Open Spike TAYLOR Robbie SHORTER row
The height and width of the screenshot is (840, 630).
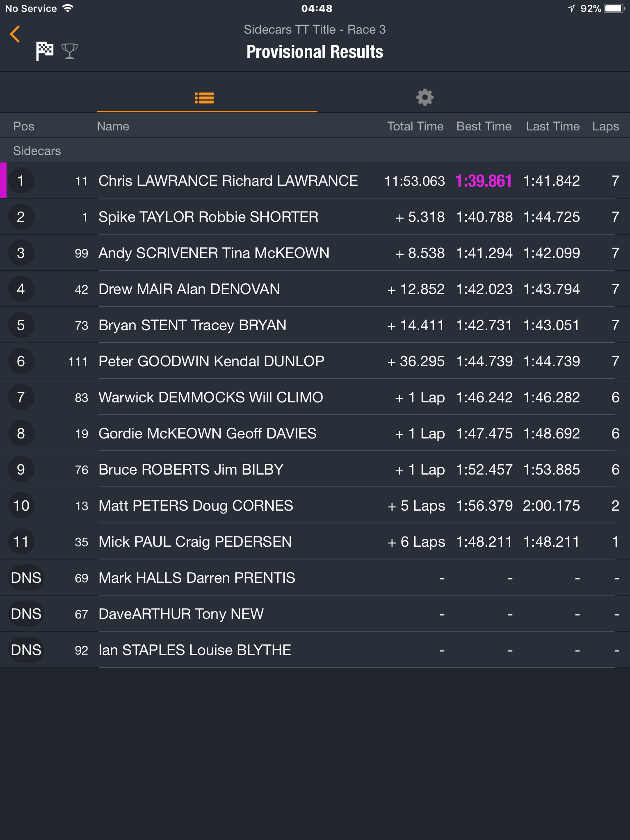315,217
